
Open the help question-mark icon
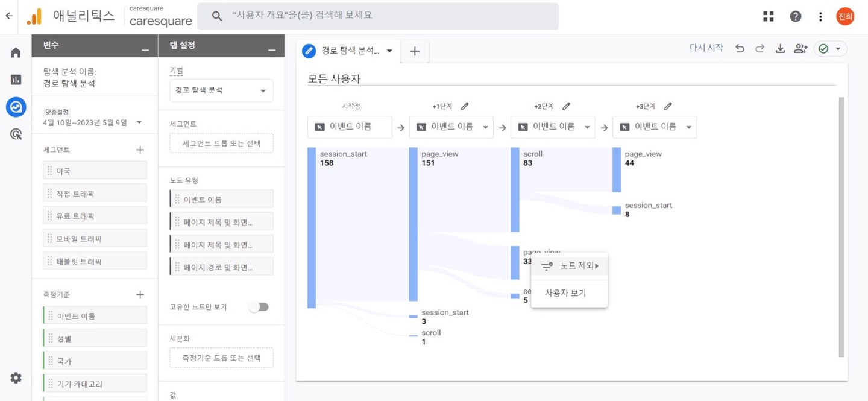796,16
